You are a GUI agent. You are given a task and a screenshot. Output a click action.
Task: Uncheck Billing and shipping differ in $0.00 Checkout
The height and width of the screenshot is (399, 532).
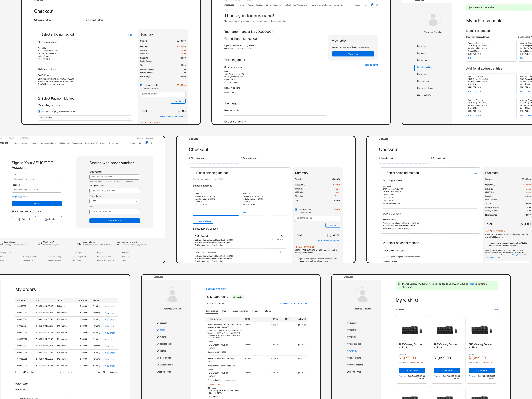39,112
